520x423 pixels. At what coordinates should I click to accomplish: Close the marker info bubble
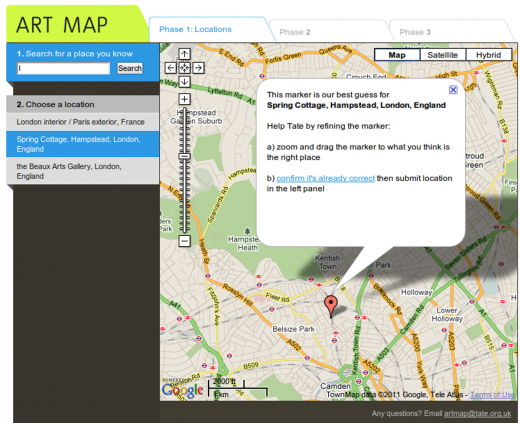453,90
